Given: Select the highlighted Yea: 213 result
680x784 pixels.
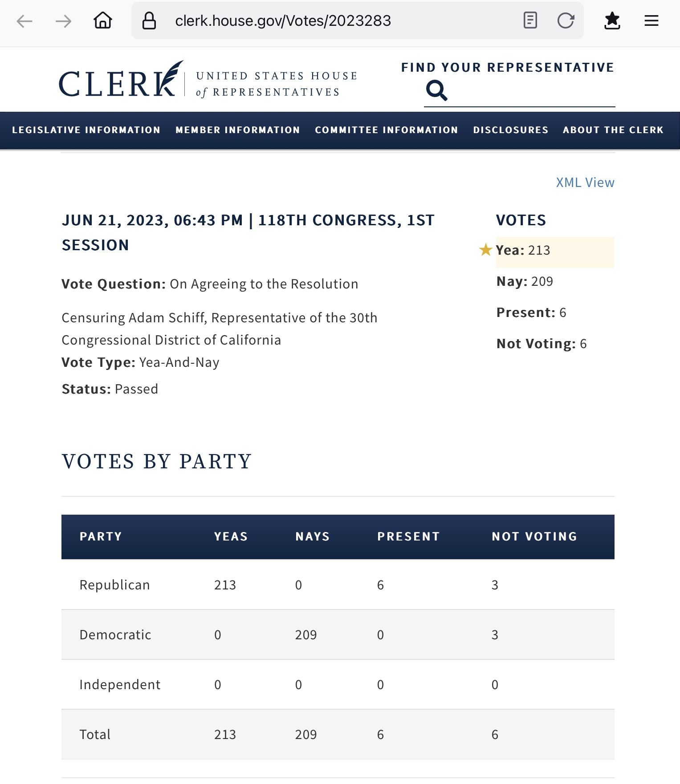Looking at the screenshot, I should [555, 252].
